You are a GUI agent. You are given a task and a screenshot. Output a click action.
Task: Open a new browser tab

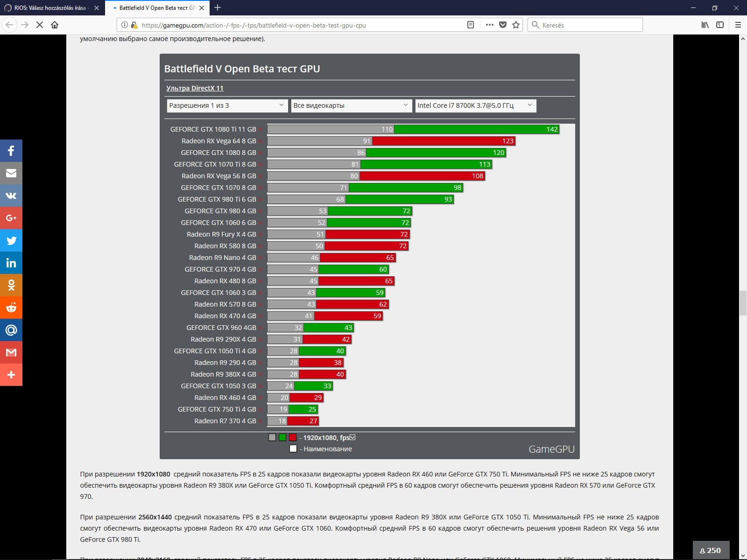(x=218, y=7)
